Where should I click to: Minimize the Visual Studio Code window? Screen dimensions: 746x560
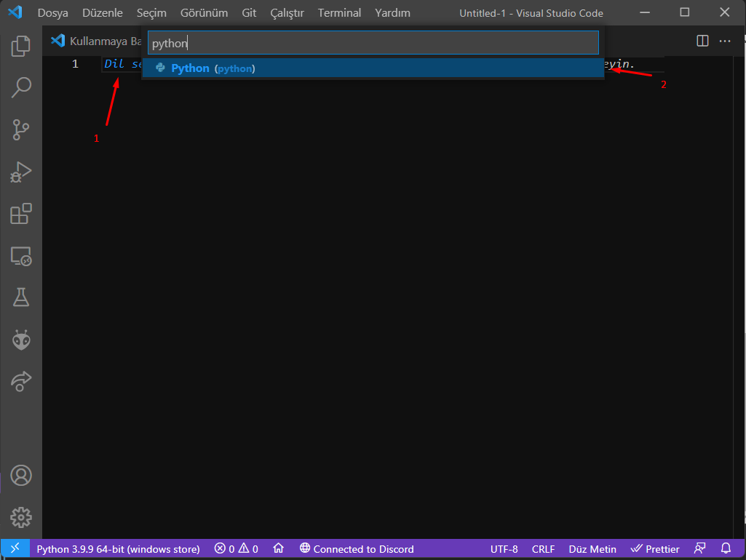pyautogui.click(x=645, y=12)
